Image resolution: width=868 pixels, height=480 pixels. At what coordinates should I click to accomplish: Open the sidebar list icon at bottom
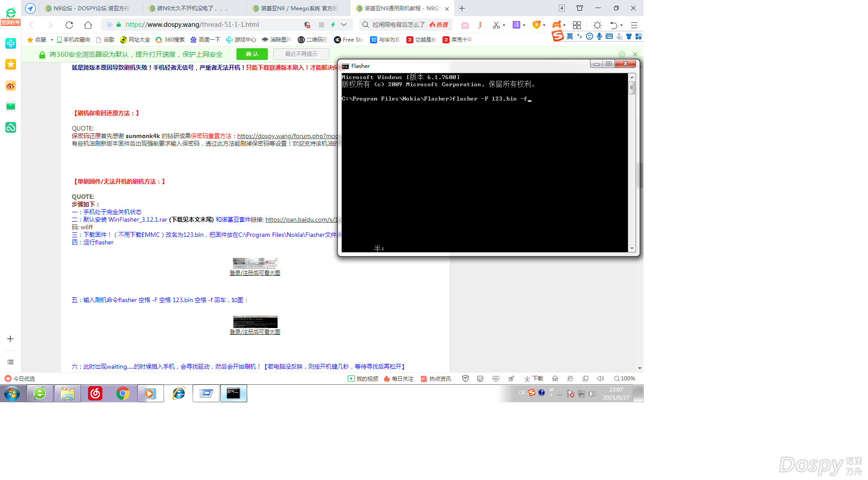click(10, 362)
